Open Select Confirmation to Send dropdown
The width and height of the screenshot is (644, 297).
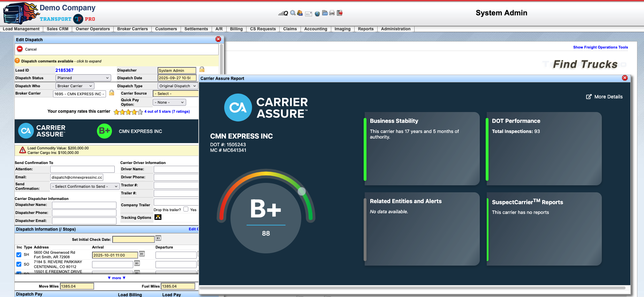(85, 186)
